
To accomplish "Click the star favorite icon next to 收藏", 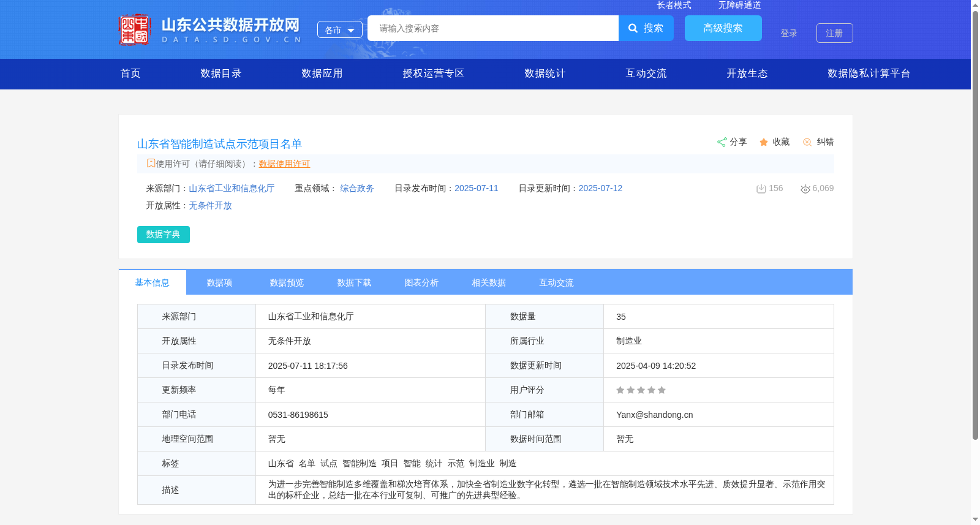I will coord(764,142).
